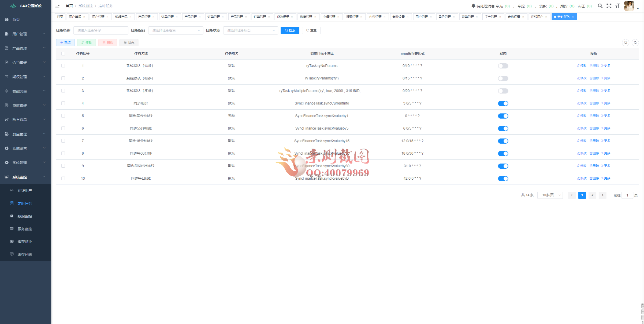Go to page 2 of results
Screen dimensions: 644x324
coord(592,195)
